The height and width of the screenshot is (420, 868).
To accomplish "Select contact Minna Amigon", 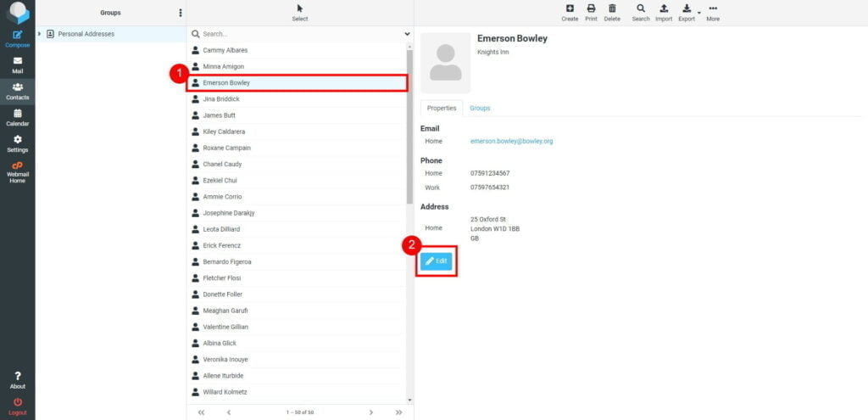I will 296,66.
